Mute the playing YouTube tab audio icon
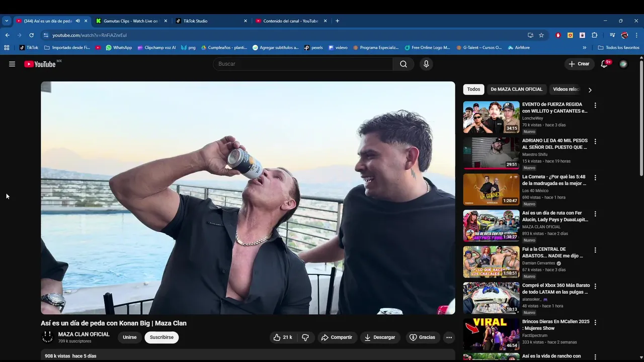The height and width of the screenshot is (362, 644). [77, 21]
